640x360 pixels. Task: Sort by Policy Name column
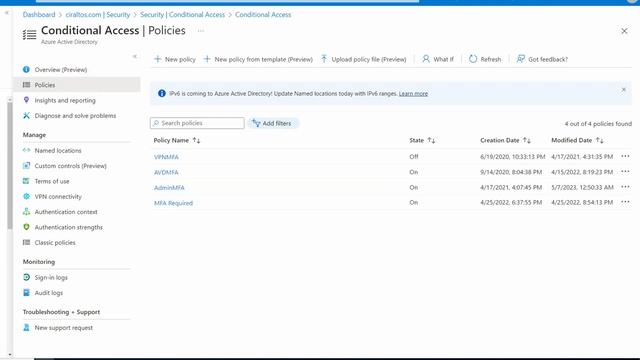tap(177, 140)
